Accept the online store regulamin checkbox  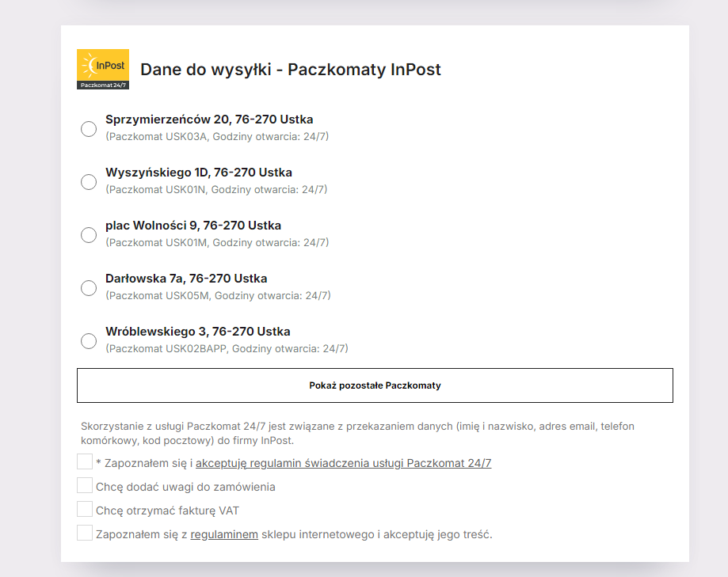85,533
